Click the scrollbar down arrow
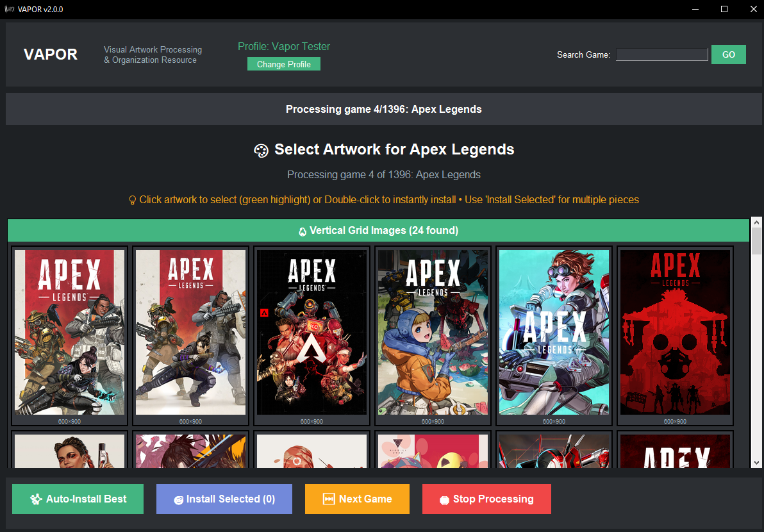764x532 pixels. point(756,463)
